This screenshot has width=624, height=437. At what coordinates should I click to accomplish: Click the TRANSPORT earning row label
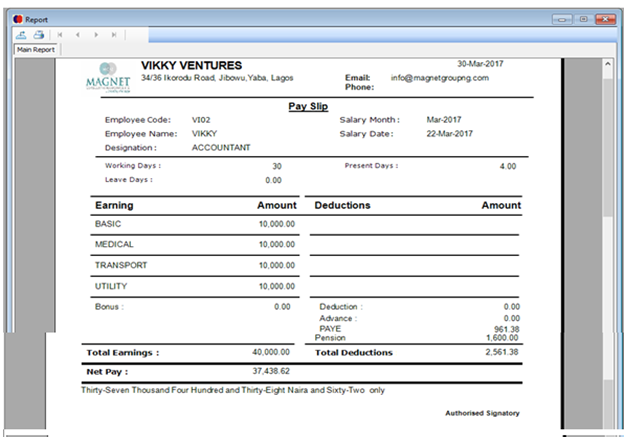coord(121,265)
